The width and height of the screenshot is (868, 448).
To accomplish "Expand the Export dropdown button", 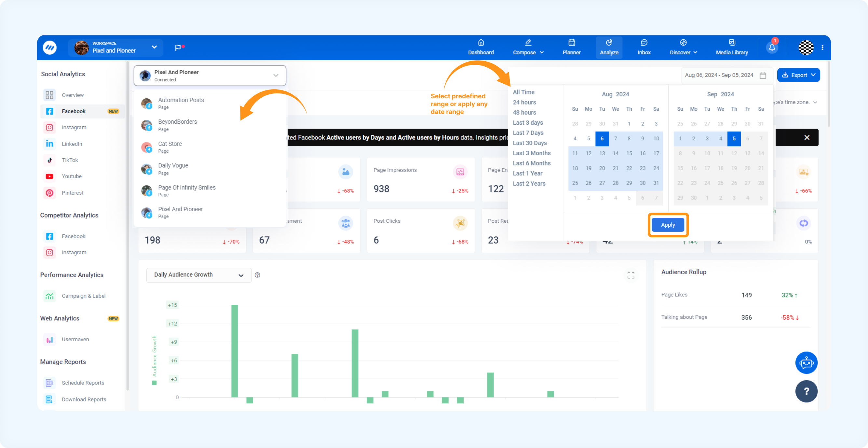I will [798, 75].
